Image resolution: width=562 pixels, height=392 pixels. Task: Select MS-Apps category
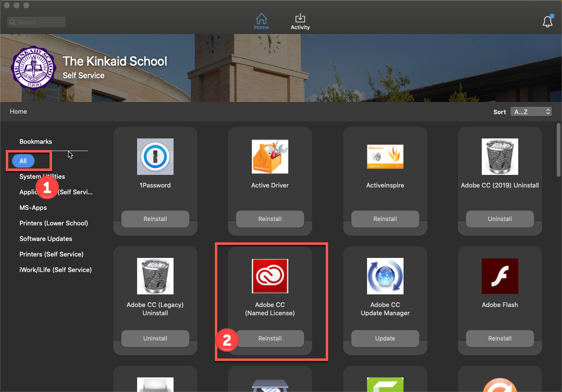(x=33, y=207)
